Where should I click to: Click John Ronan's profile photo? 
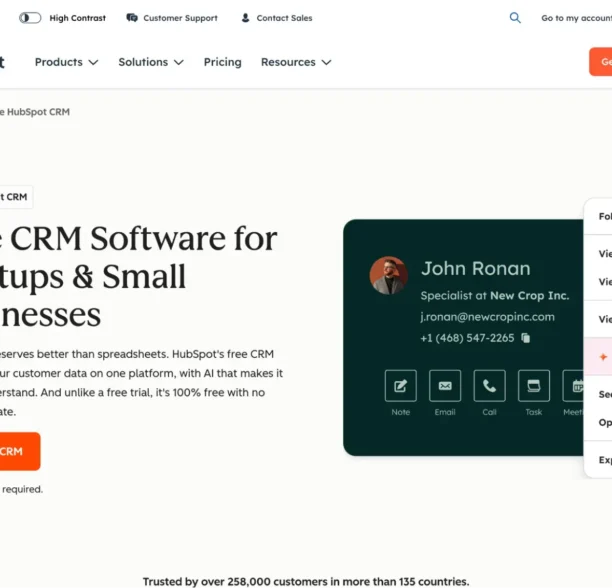389,275
